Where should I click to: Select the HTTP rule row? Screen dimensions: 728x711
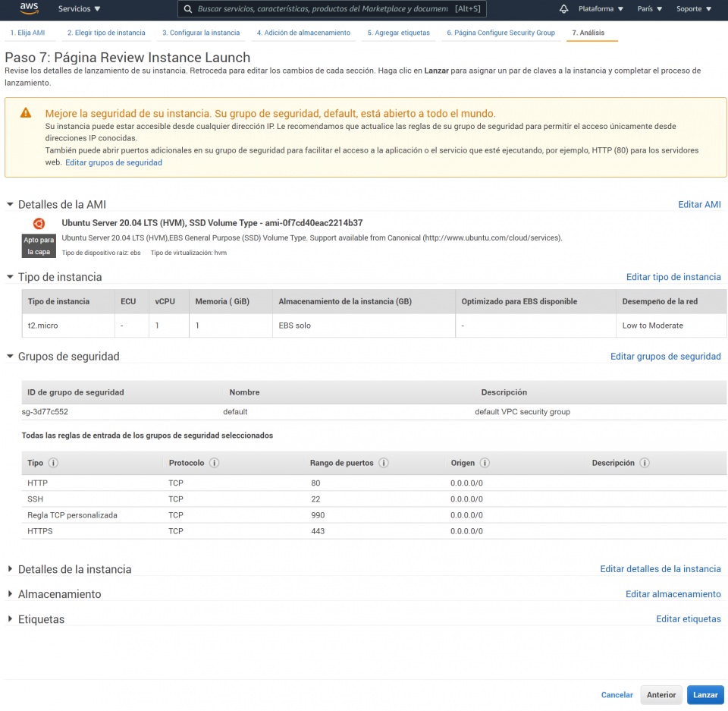(374, 483)
